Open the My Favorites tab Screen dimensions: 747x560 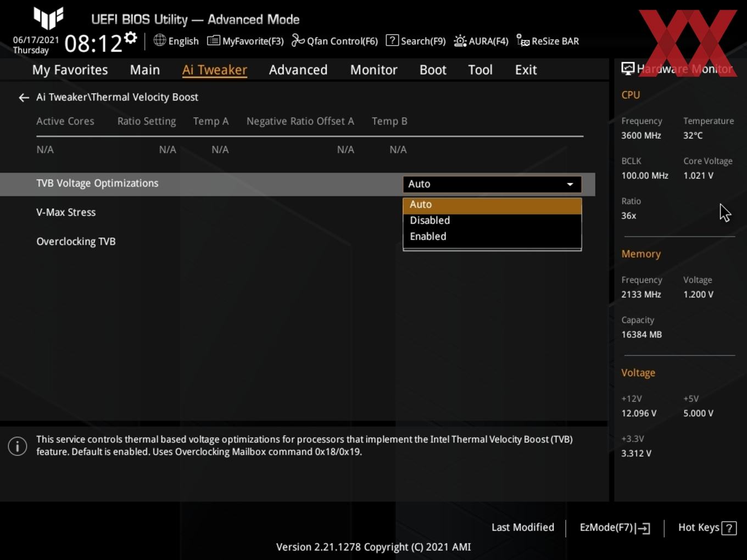(x=70, y=70)
